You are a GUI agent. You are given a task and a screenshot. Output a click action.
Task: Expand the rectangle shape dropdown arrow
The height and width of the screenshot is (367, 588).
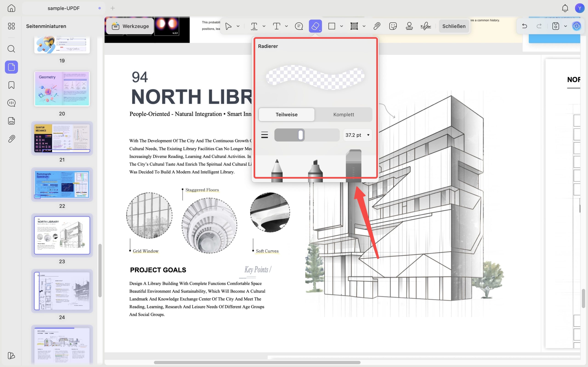(x=341, y=26)
